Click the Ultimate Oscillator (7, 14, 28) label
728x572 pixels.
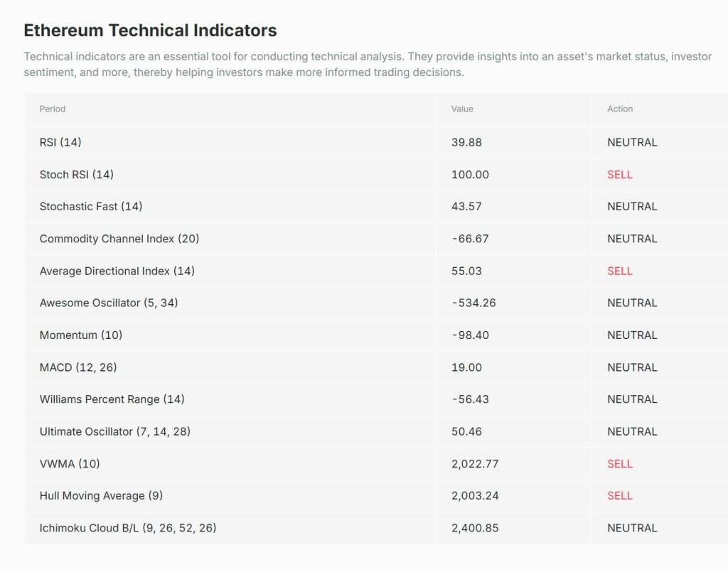pos(114,431)
